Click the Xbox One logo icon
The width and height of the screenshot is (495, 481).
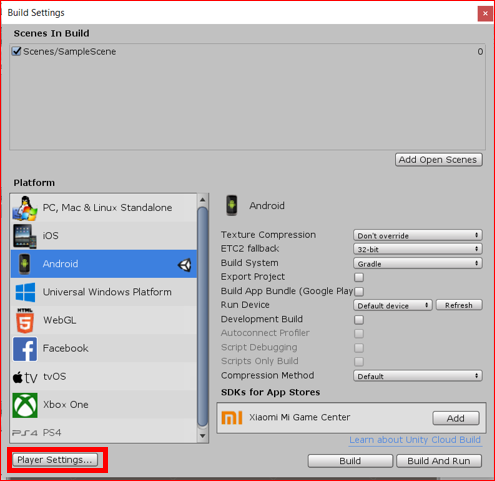pos(25,405)
